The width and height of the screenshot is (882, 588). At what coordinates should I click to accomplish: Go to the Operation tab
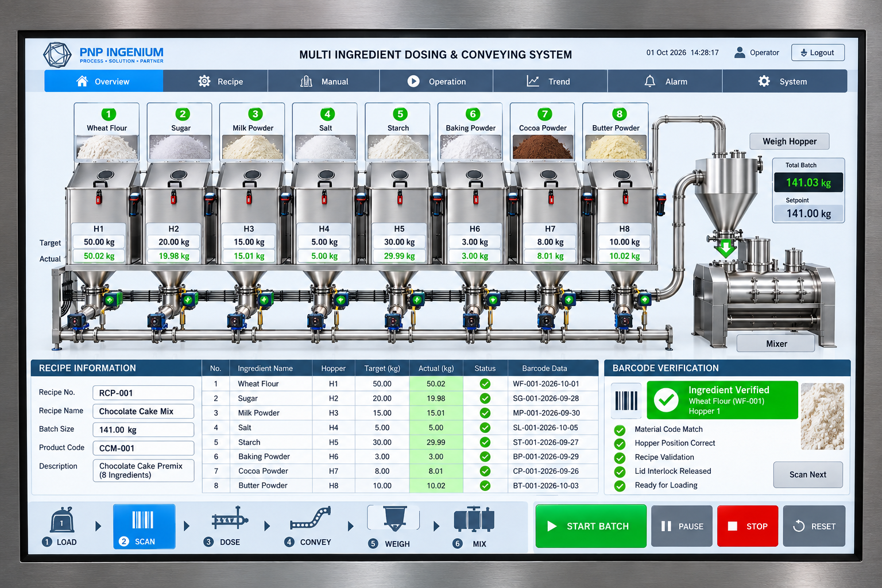(x=436, y=82)
